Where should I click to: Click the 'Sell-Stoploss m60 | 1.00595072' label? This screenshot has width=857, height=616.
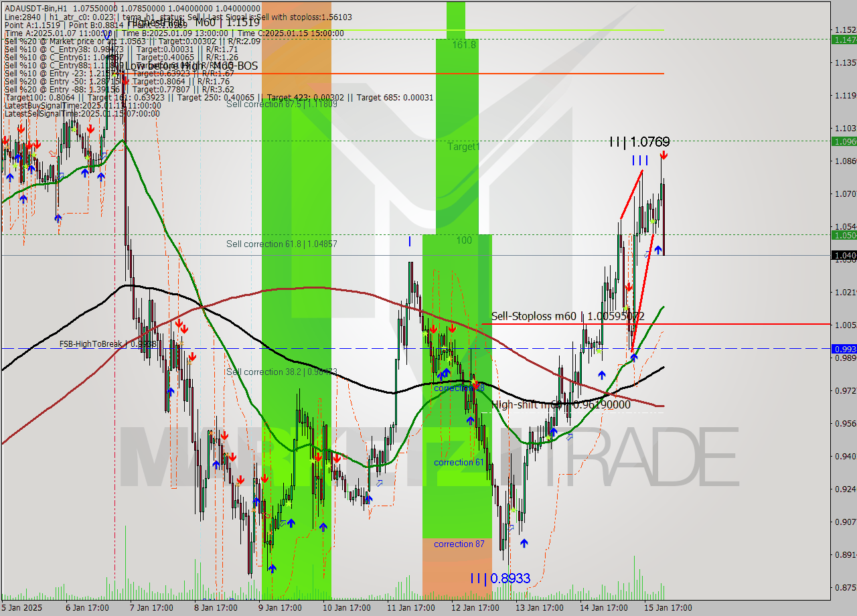coord(568,316)
